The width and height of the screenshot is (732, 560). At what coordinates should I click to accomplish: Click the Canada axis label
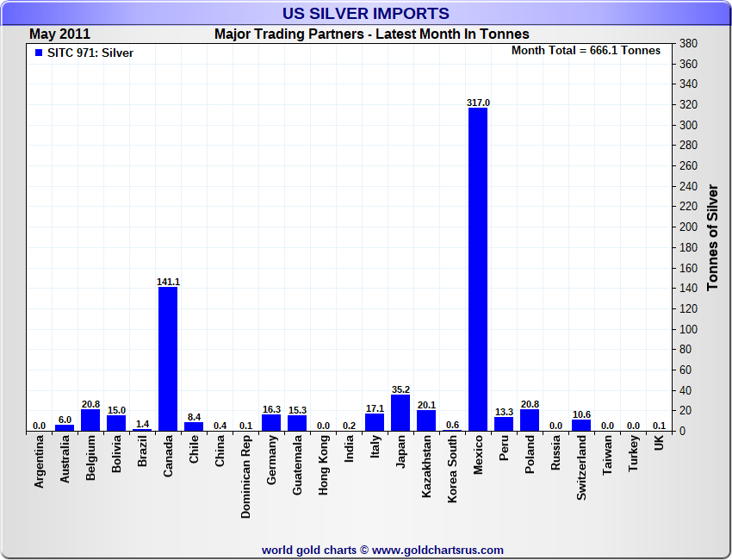(168, 456)
